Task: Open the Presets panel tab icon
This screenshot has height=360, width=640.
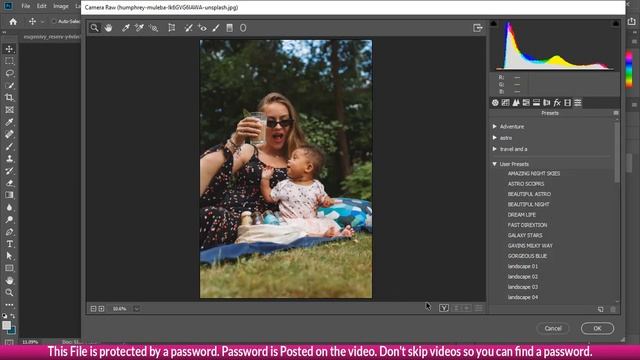Action: 578,103
